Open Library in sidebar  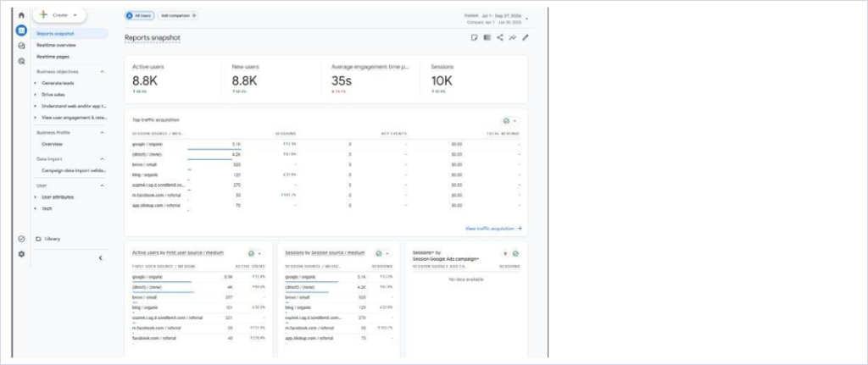click(53, 239)
